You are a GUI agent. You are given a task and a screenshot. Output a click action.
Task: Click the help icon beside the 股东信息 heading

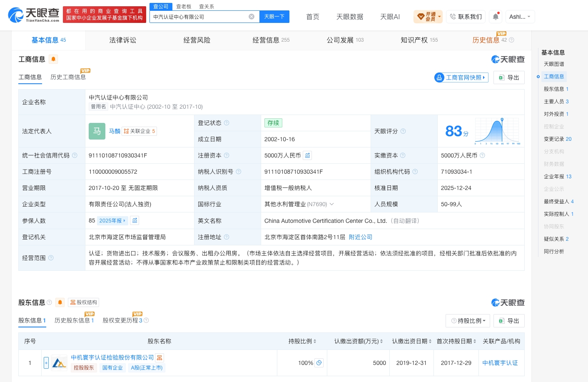click(x=49, y=302)
